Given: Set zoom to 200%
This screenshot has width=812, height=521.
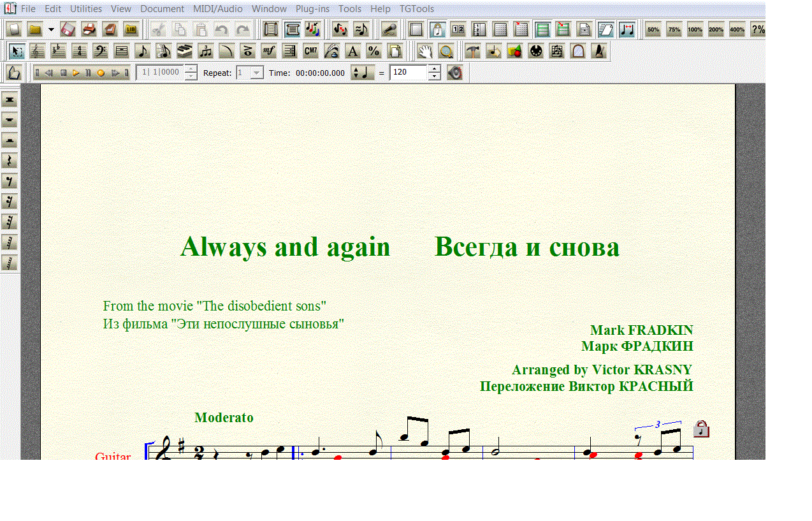Looking at the screenshot, I should pos(716,29).
